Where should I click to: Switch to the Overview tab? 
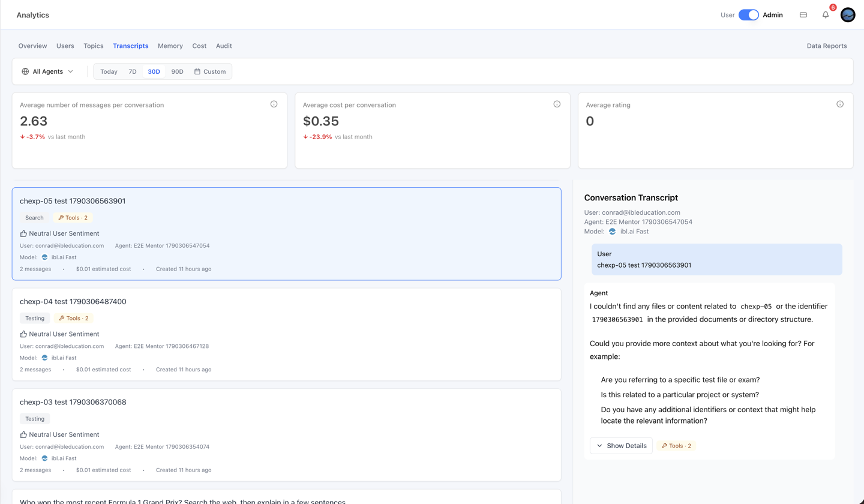click(32, 46)
